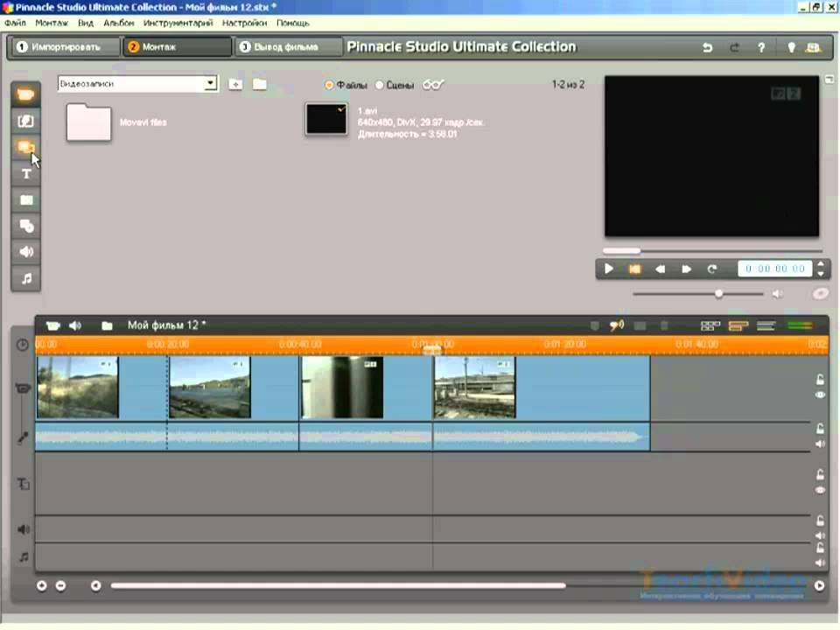Toggle lock on the title overlay track
This screenshot has height=630, width=840.
(x=820, y=474)
